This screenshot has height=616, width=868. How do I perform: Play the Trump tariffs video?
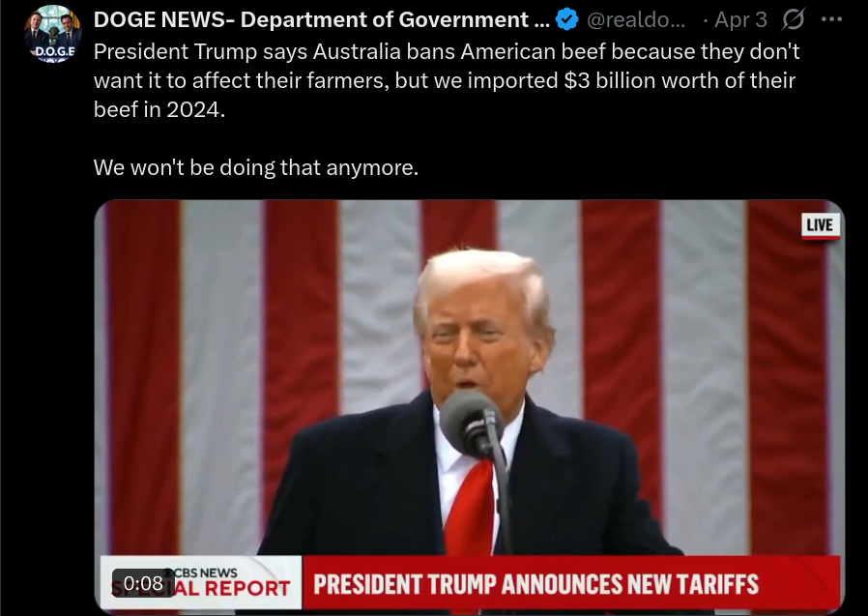[470, 407]
